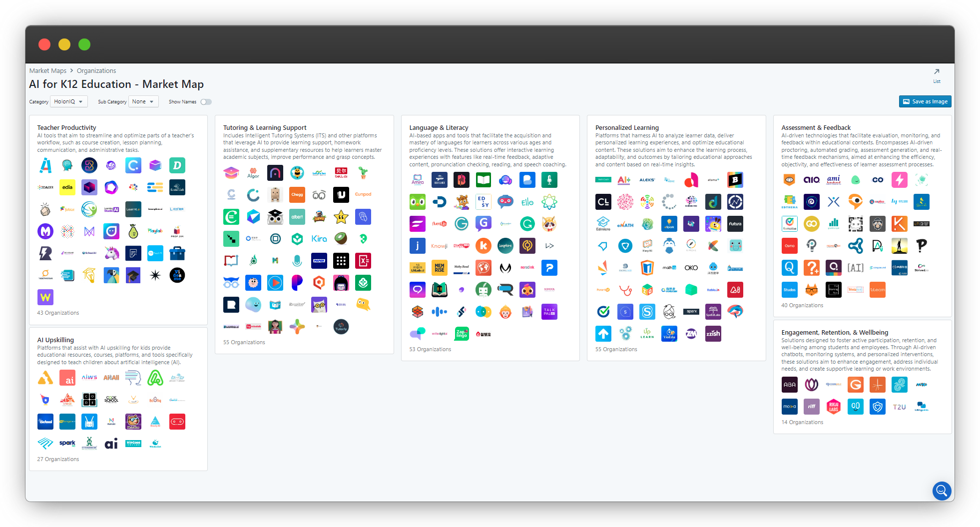Screen dimensions: 980x527
Task: Click the fobizz logo
Action: click(67, 209)
